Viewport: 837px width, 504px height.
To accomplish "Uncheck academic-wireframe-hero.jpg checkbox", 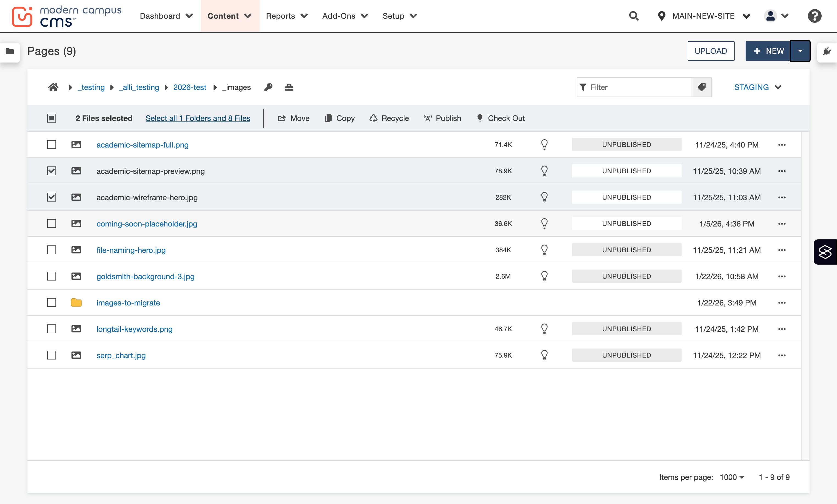I will 52,197.
